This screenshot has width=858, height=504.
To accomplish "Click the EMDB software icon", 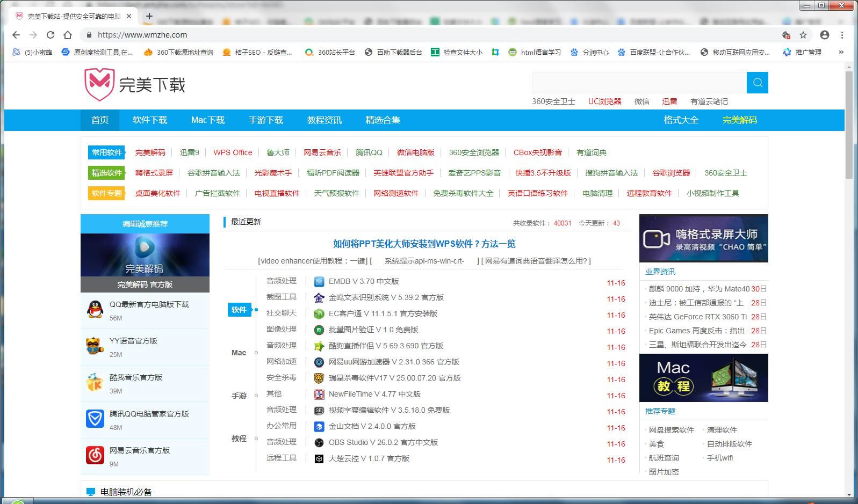I will pyautogui.click(x=319, y=282).
